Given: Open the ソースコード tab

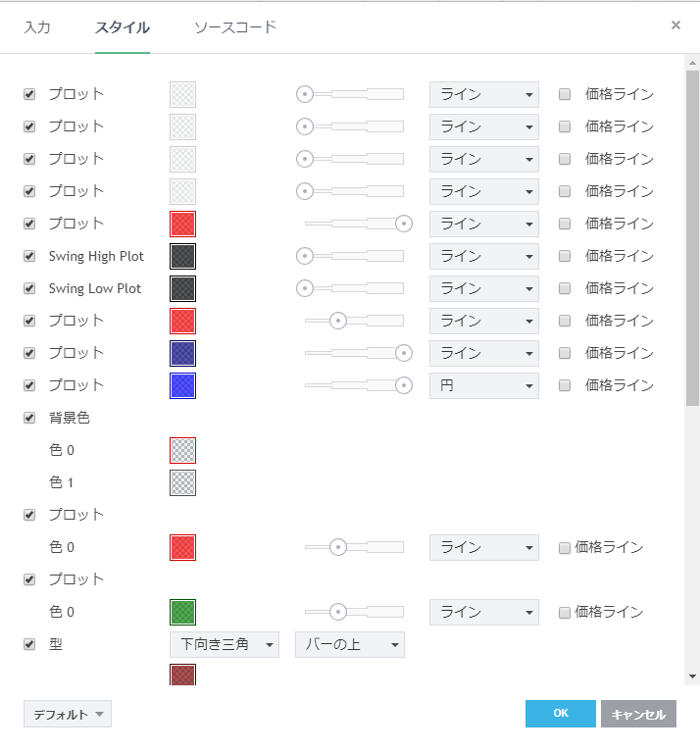Looking at the screenshot, I should [x=235, y=27].
